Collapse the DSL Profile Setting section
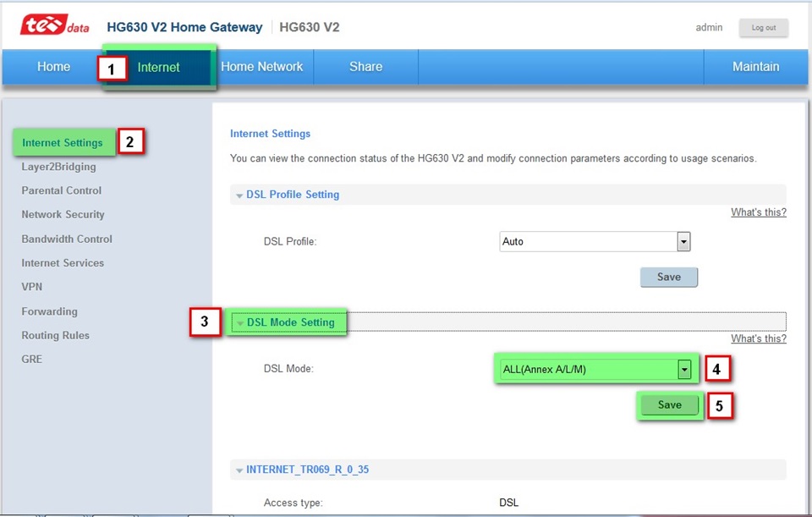This screenshot has width=812, height=517. tap(292, 195)
